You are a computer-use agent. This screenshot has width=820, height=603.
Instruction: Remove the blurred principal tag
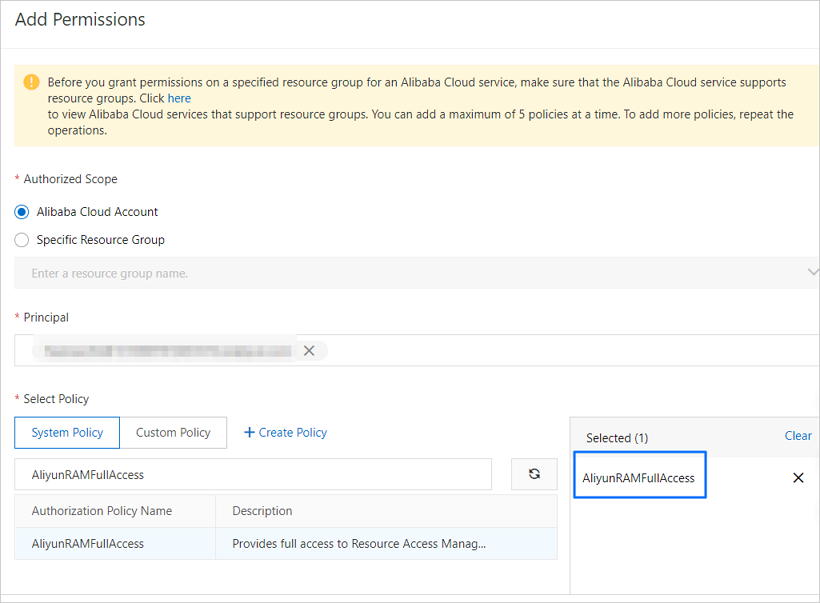(x=309, y=350)
